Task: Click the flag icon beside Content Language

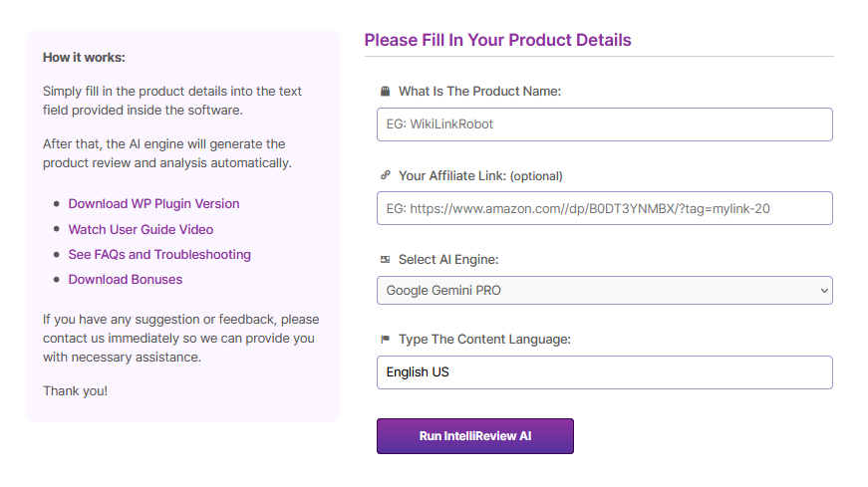Action: 385,340
